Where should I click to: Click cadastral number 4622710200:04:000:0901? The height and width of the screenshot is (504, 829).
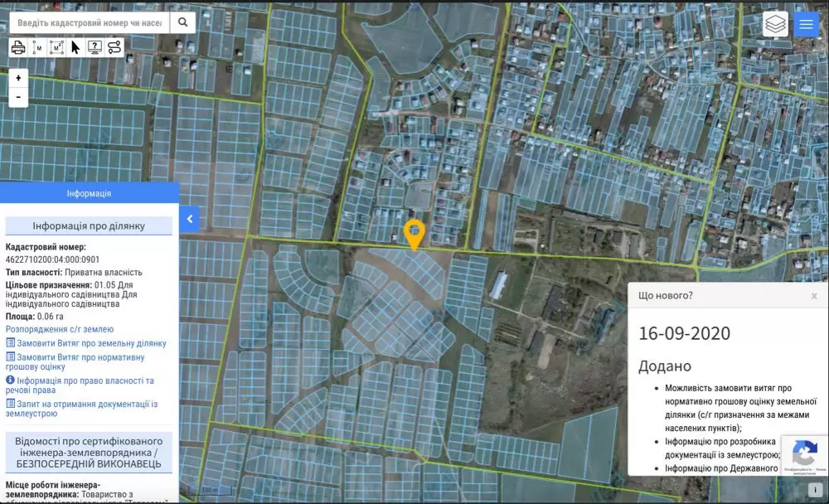pyautogui.click(x=52, y=259)
